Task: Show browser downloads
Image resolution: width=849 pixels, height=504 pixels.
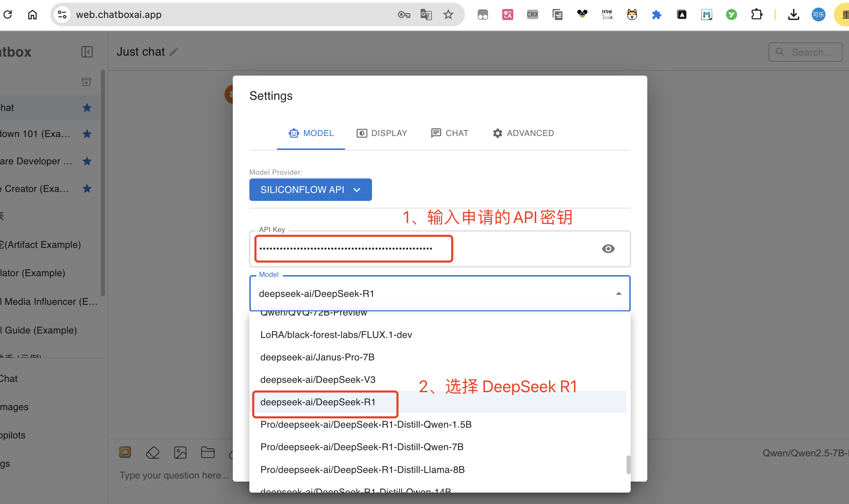Action: coord(793,14)
